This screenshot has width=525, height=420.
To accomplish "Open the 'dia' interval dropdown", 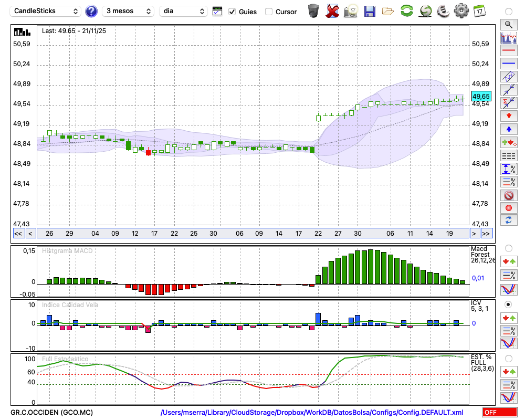I will pos(183,11).
